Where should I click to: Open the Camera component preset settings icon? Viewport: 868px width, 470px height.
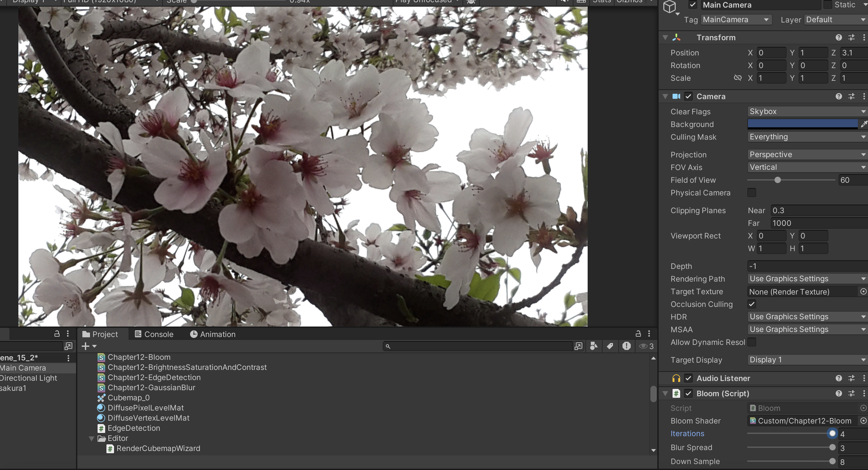[x=852, y=96]
